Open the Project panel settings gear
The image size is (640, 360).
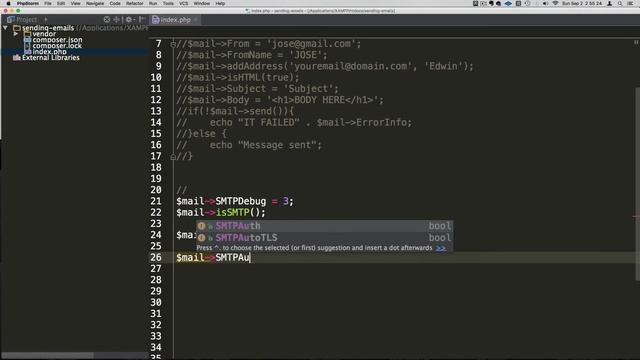129,19
